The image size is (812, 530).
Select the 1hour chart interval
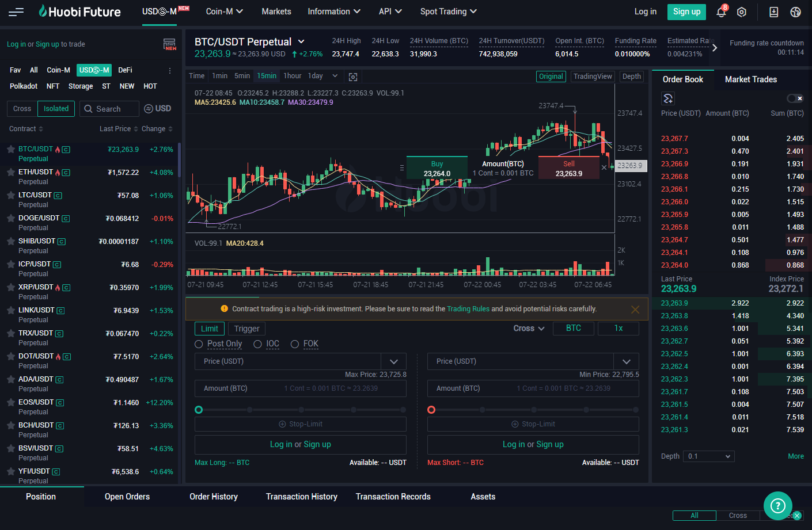[293, 76]
